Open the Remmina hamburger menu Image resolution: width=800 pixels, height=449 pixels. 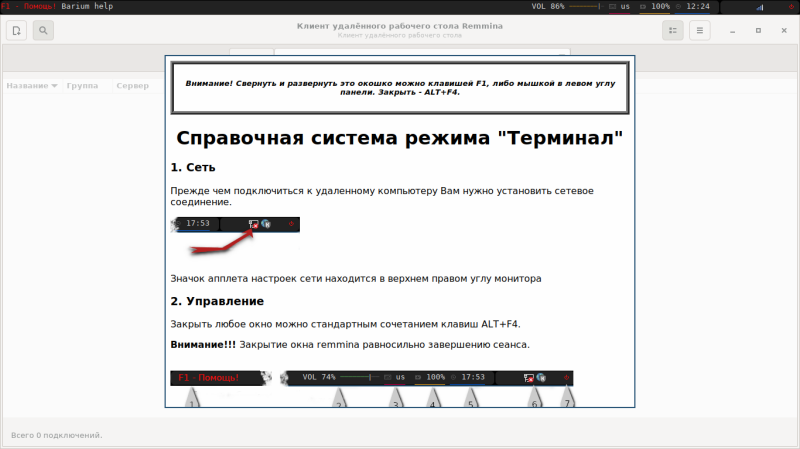point(699,31)
